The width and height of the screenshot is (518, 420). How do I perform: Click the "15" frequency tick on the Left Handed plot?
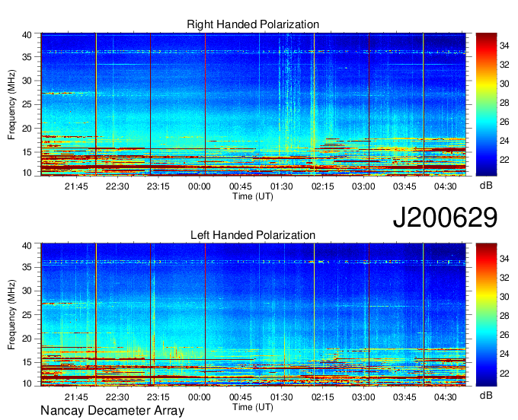point(27,363)
